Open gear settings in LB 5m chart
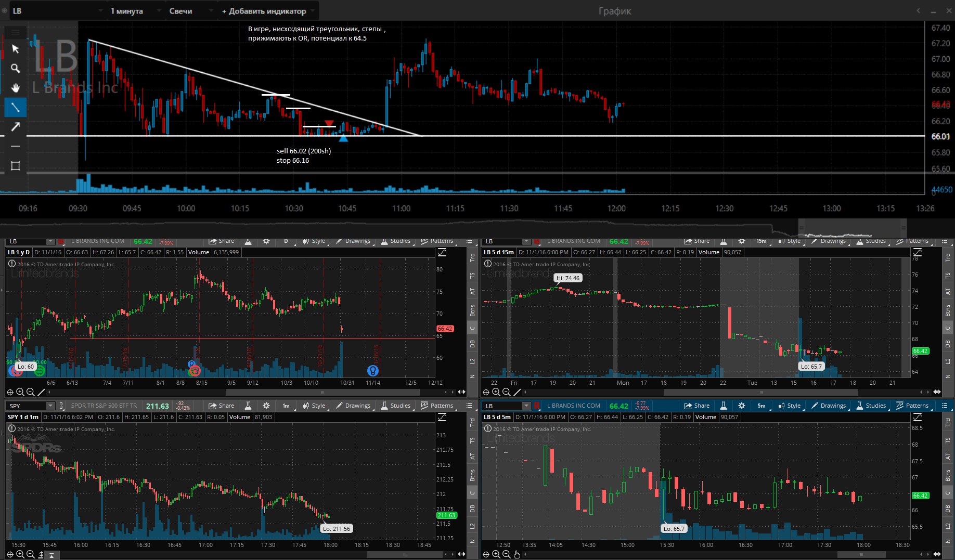The width and height of the screenshot is (955, 560). coord(742,406)
